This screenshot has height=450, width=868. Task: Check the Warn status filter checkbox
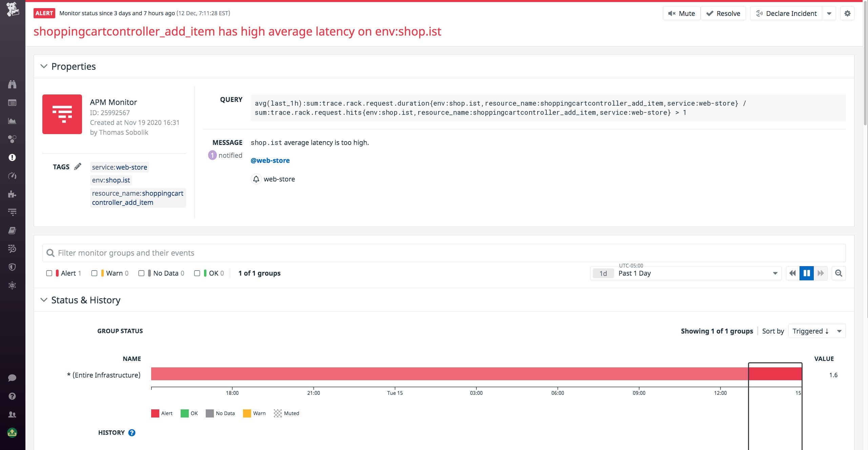tap(95, 273)
